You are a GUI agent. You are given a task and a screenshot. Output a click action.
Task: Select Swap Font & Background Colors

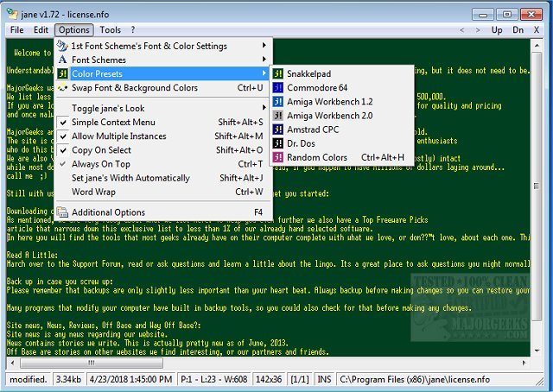coord(163,87)
